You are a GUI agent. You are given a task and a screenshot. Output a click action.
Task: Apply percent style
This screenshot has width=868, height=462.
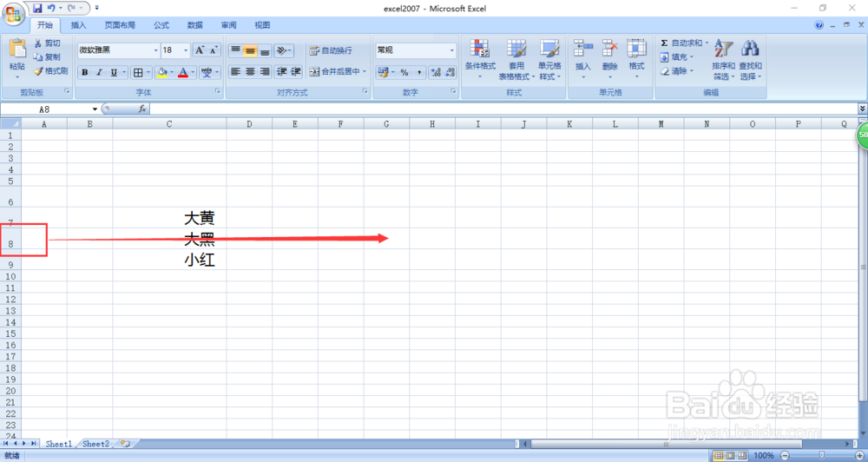404,72
